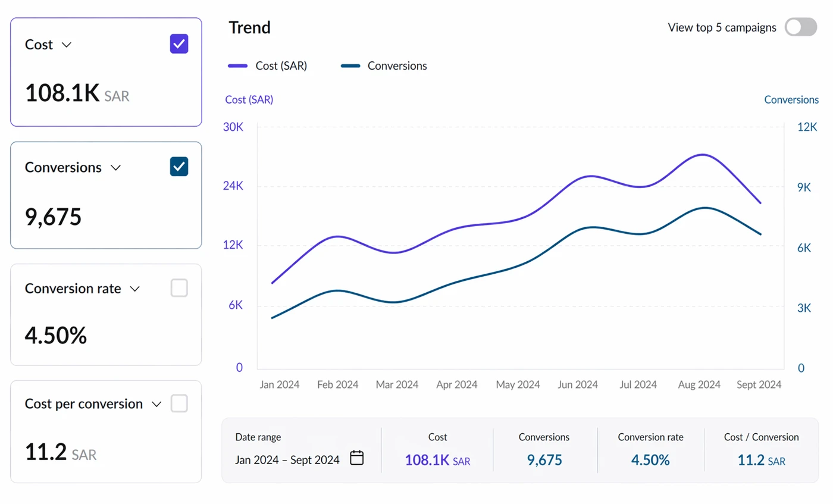Click the Jul 2024 axis label
833x504 pixels.
638,385
